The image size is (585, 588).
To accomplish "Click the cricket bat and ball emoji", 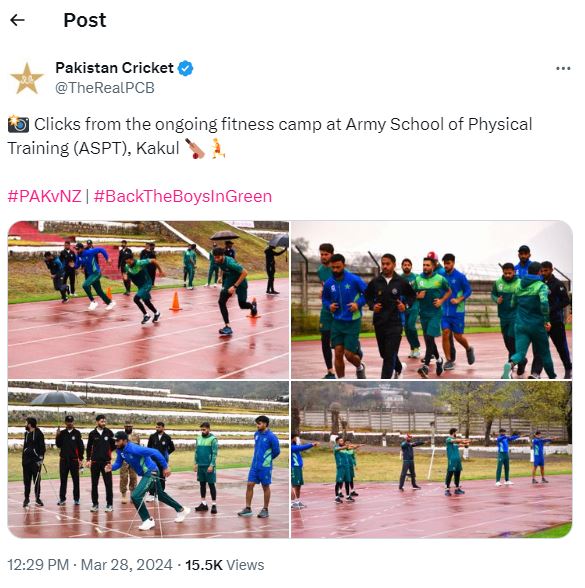I will (x=194, y=148).
